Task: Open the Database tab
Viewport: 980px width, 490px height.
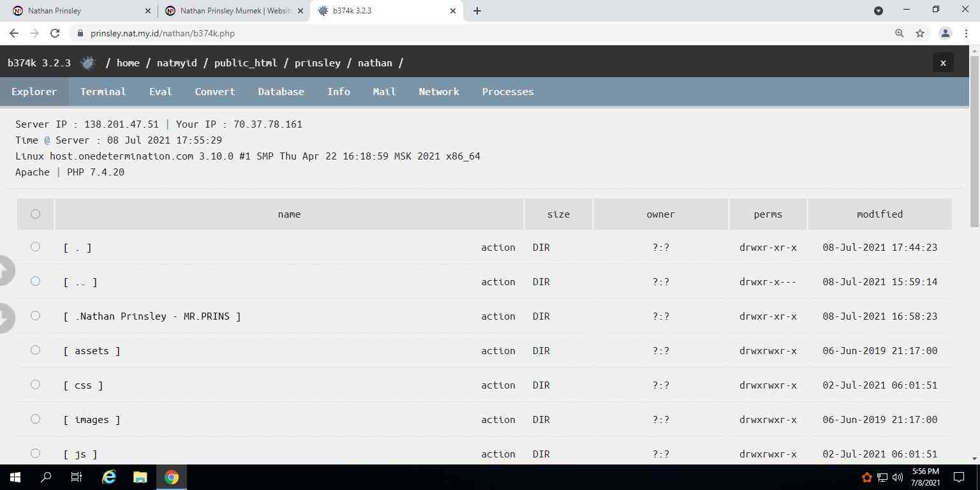Action: tap(281, 91)
